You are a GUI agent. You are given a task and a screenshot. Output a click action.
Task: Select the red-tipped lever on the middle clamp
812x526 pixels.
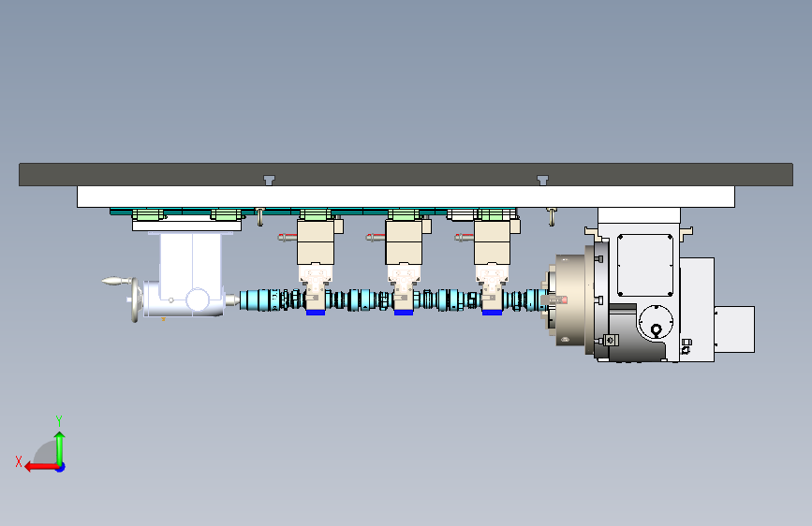(376, 237)
